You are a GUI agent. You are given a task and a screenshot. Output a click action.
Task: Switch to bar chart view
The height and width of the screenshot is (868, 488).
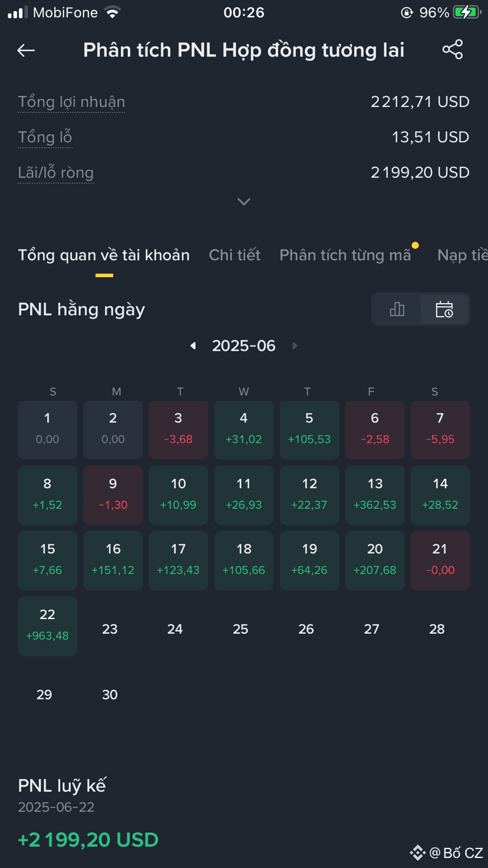(x=397, y=309)
